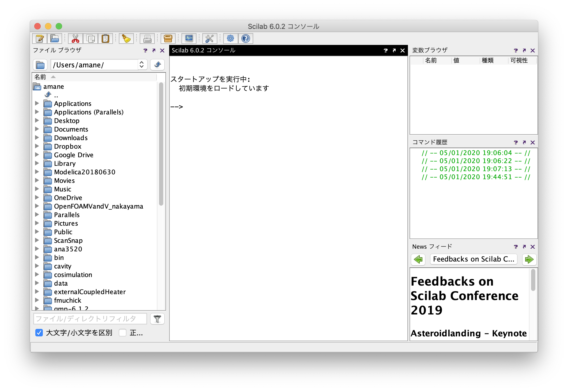Undock the command history panel
The height and width of the screenshot is (392, 568).
524,142
